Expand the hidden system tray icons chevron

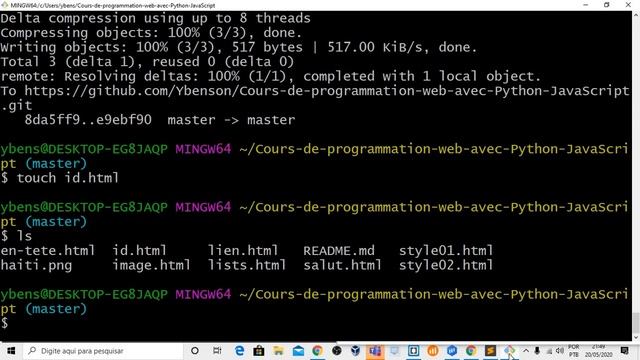coord(526,351)
